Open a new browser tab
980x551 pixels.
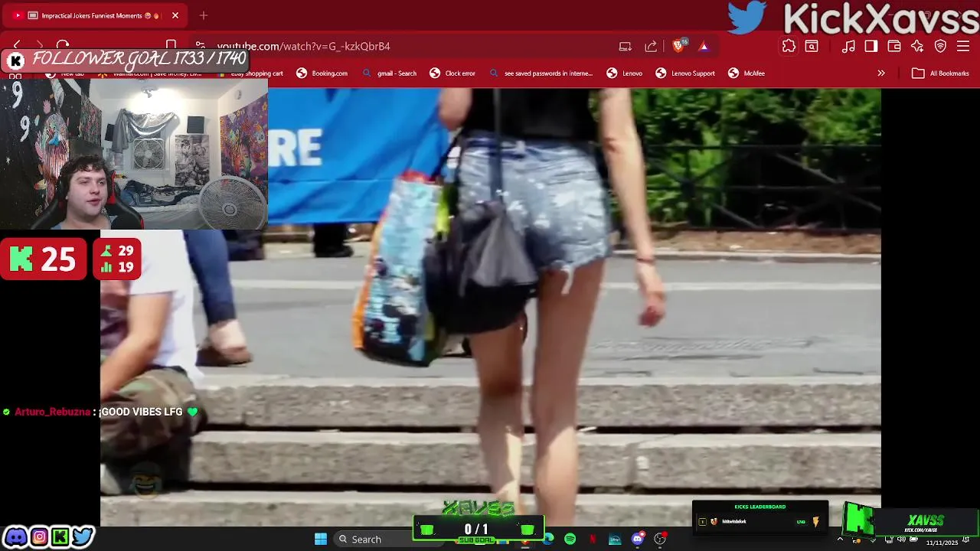click(203, 15)
